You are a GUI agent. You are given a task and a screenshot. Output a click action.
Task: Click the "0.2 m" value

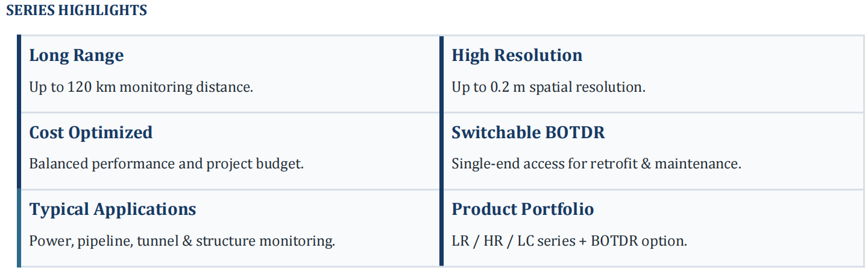pos(506,87)
